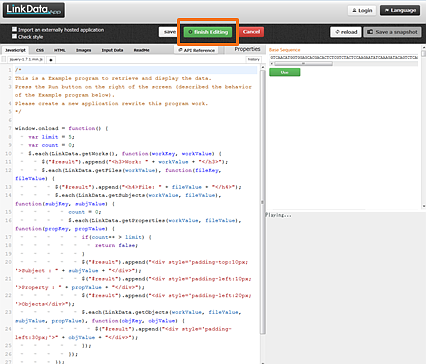Viewport: 426px width, 364px height.
Task: Click Save a snapshot button
Action: [392, 32]
